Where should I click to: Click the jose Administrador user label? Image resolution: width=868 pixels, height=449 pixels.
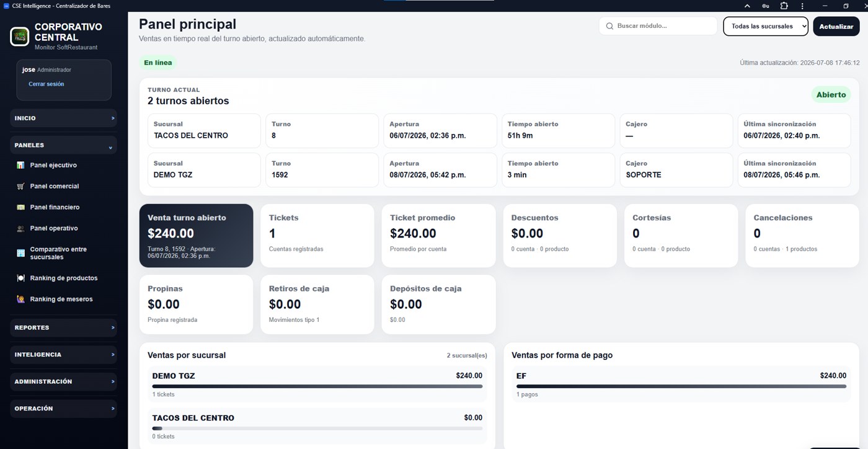(46, 70)
